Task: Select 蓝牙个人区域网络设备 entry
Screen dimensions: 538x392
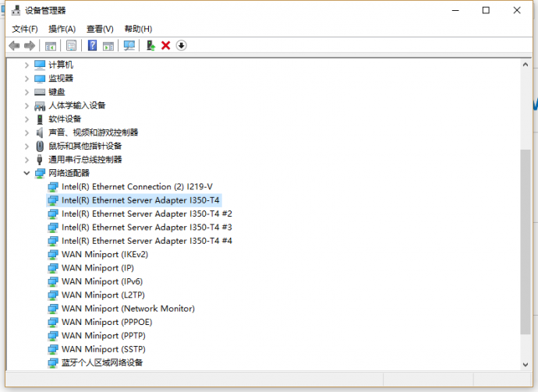Action: (102, 362)
